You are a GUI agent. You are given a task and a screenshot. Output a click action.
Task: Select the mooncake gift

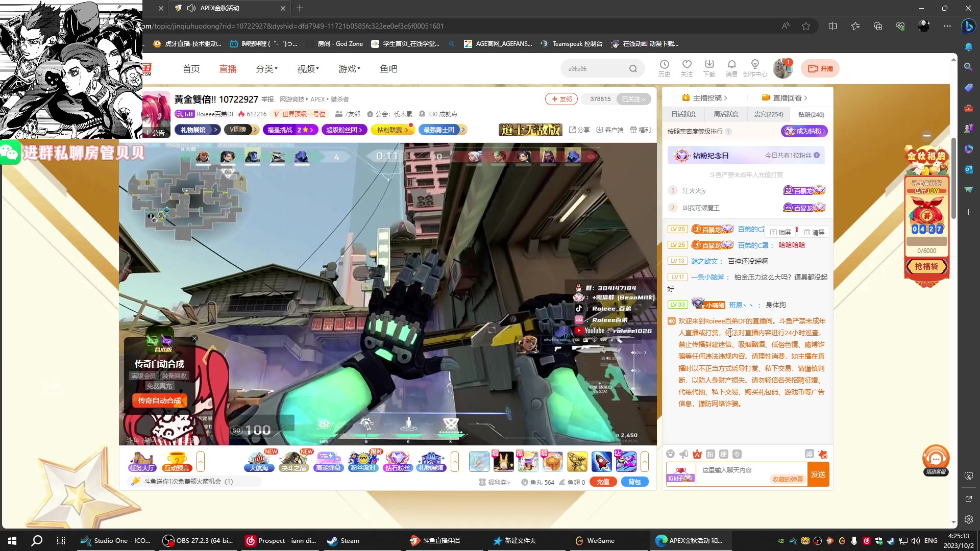[552, 462]
